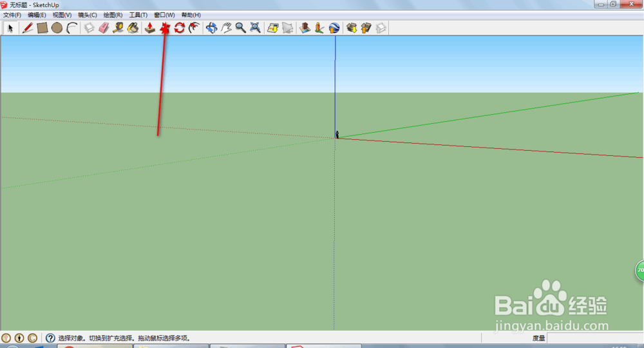Pick the Paint Bucket tool
The image size is (644, 348).
point(133,28)
